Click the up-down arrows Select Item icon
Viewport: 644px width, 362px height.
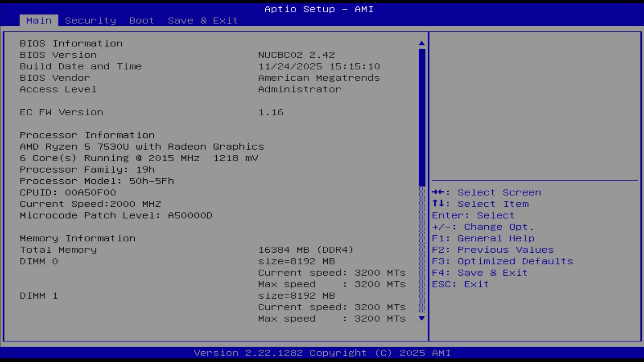438,203
